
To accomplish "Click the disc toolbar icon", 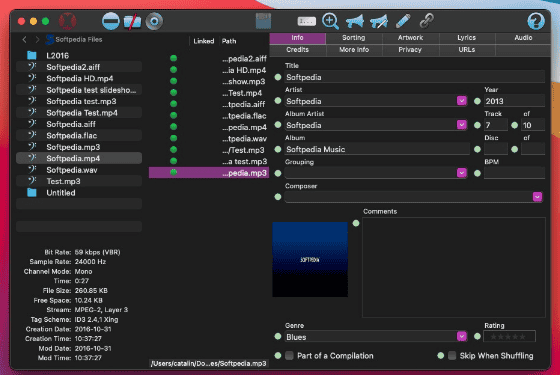I will point(154,21).
